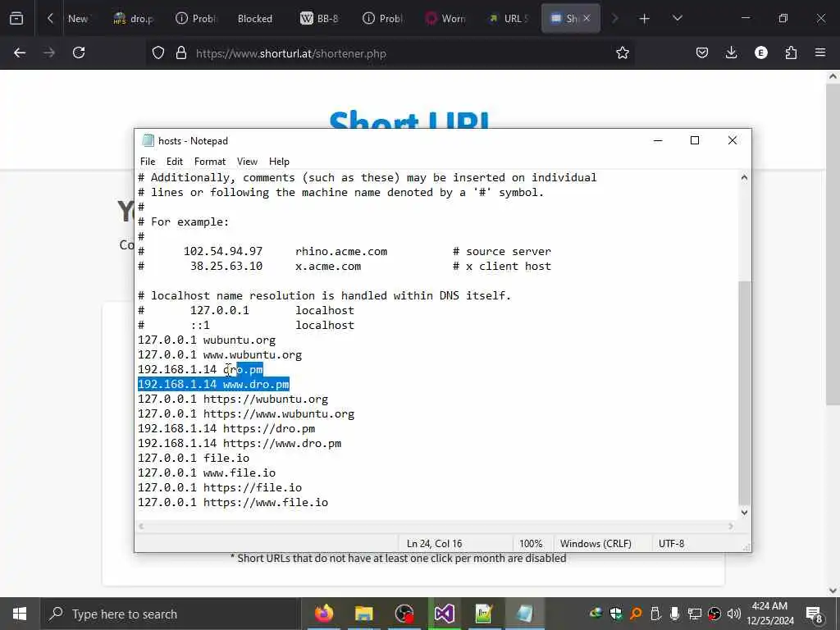Open Firefox extensions puzzle icon
Image resolution: width=840 pixels, height=630 pixels.
[791, 53]
